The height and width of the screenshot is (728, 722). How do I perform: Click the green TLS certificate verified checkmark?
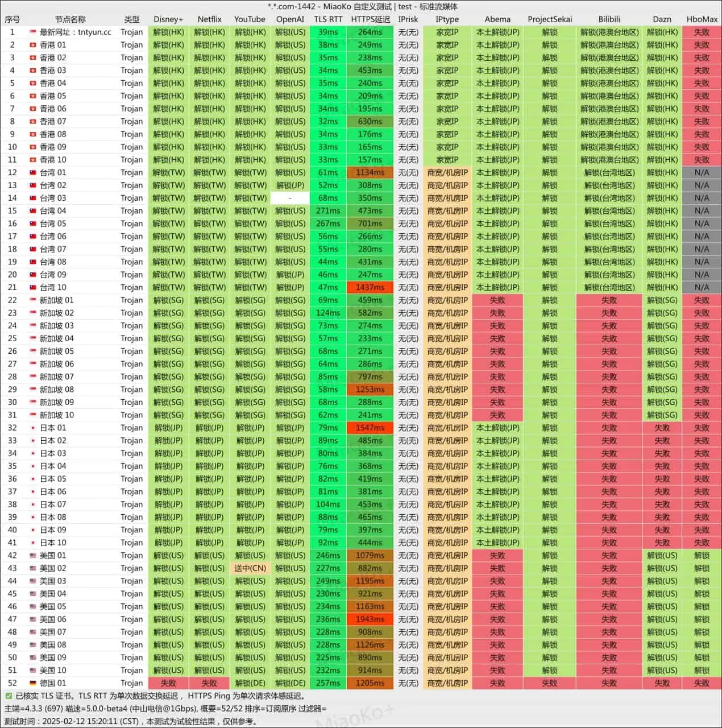[x=9, y=696]
